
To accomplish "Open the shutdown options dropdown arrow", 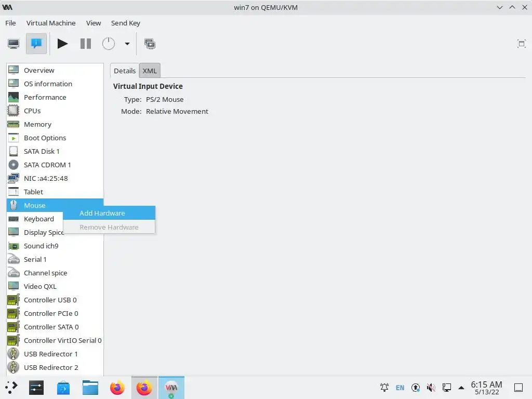I will [127, 44].
